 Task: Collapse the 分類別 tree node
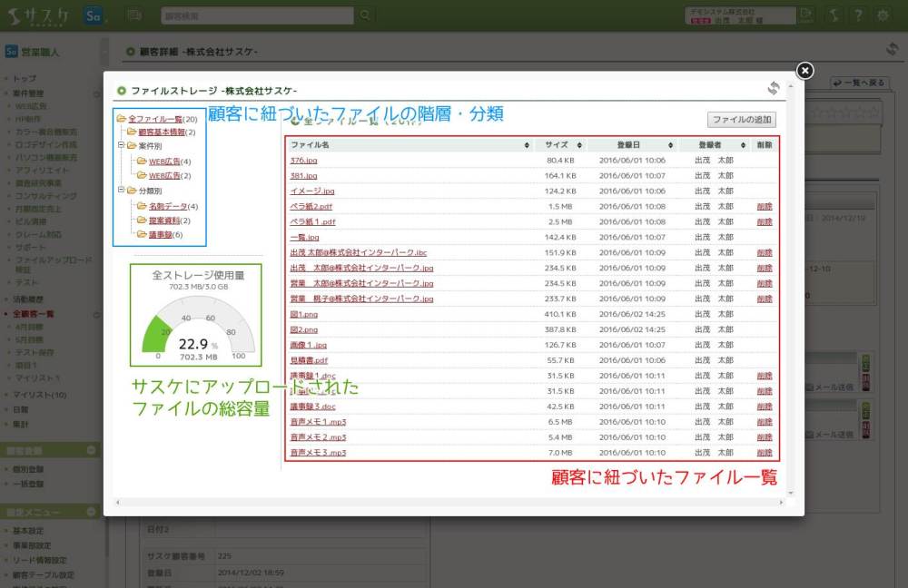pyautogui.click(x=121, y=191)
